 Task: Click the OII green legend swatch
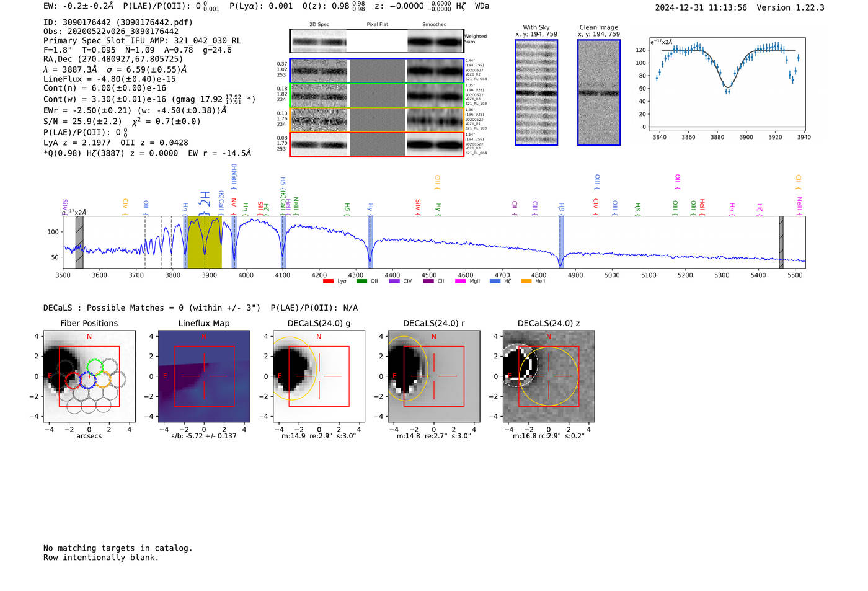(x=361, y=281)
